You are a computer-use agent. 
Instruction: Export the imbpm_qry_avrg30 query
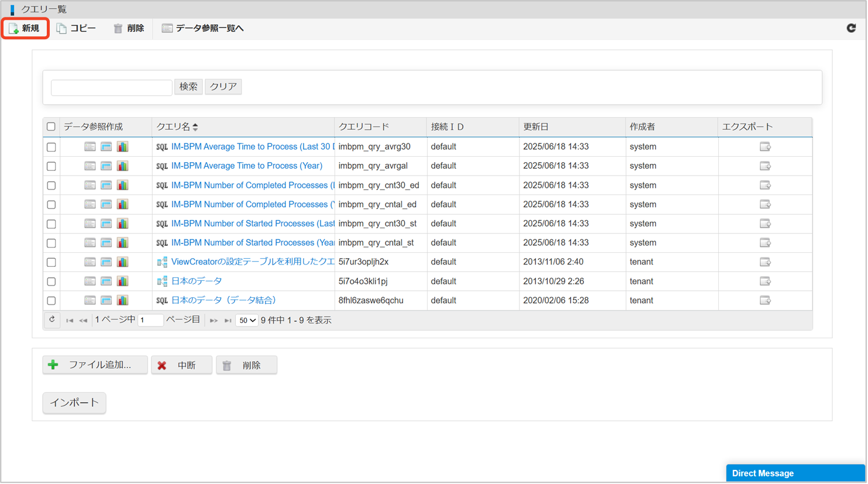766,147
